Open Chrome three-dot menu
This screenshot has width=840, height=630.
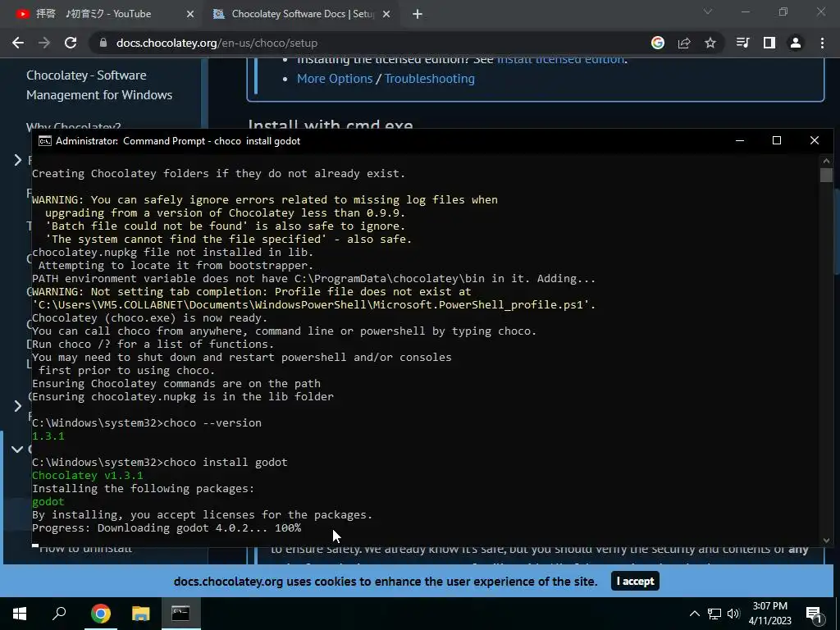(822, 43)
